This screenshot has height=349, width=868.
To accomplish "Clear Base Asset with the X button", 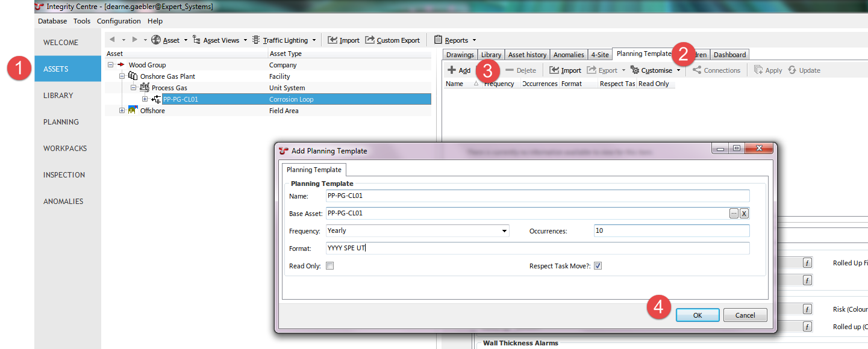I will pos(744,213).
